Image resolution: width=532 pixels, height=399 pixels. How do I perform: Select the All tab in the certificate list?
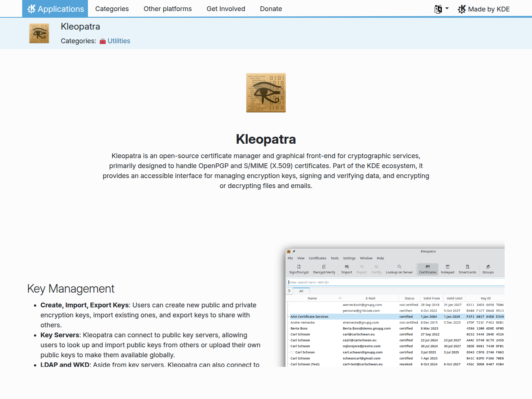301,291
